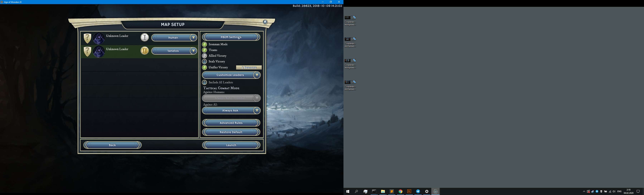Viewport: 644px width, 195px height.
Task: Click player one Roman numeral badge
Action: [145, 37]
